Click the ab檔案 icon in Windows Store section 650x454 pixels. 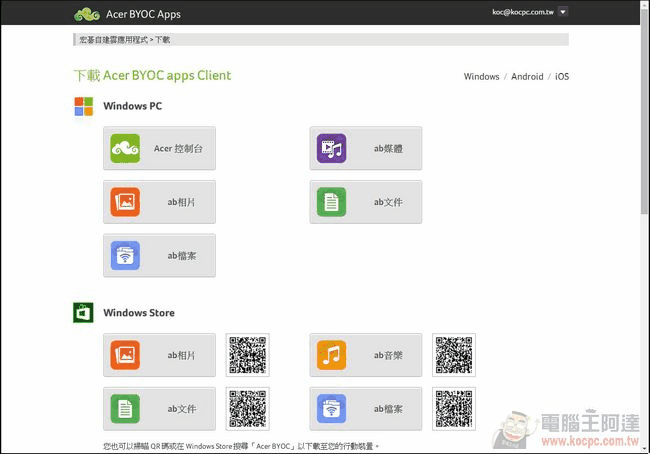coord(331,408)
